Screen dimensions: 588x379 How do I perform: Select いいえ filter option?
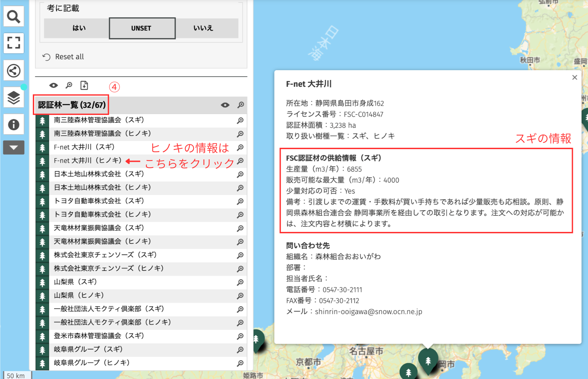click(x=204, y=28)
